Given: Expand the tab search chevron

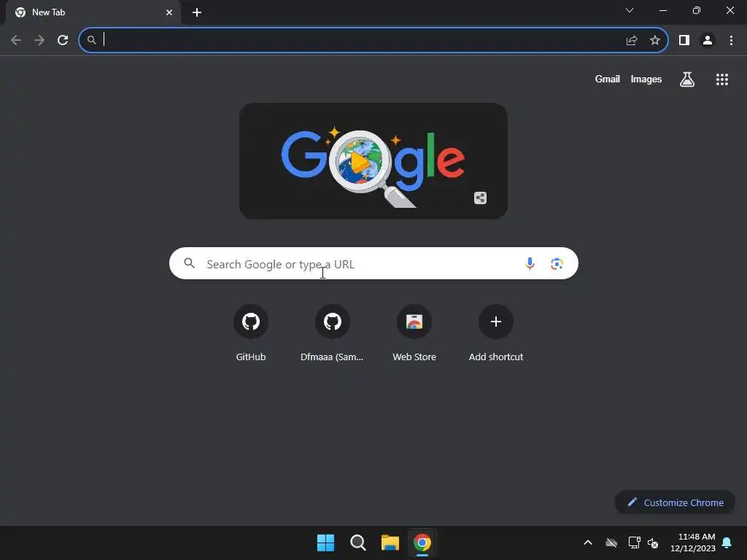Looking at the screenshot, I should 630,10.
